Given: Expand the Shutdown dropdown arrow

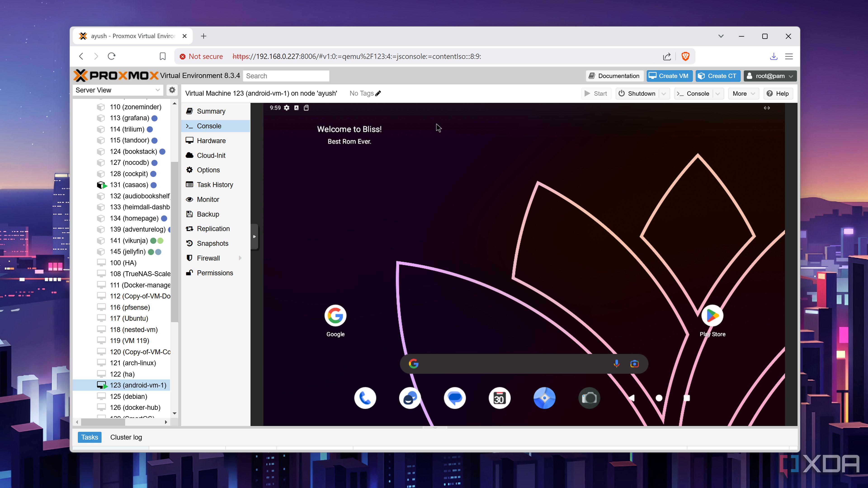Looking at the screenshot, I should (x=663, y=94).
